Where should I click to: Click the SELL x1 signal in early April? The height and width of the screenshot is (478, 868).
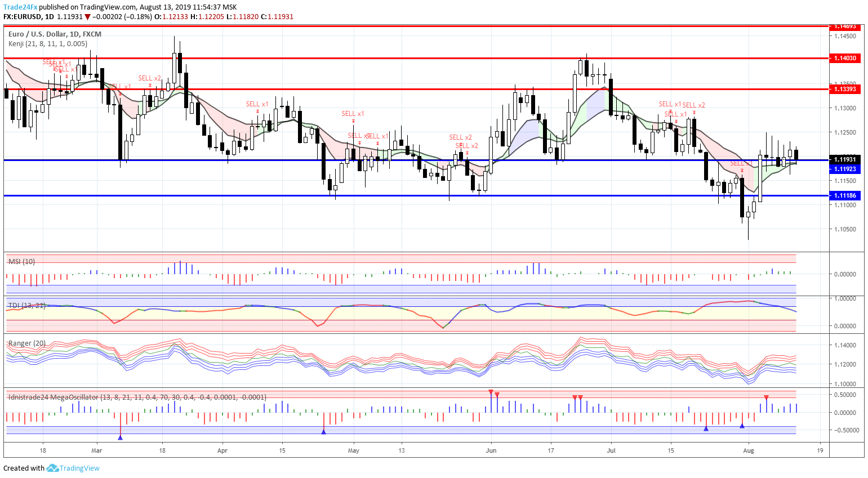[x=257, y=104]
